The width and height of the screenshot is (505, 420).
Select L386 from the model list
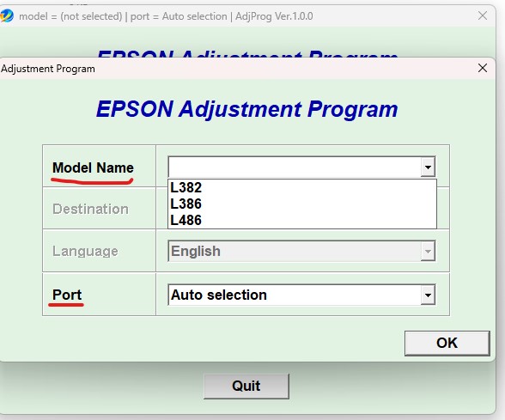[302, 204]
